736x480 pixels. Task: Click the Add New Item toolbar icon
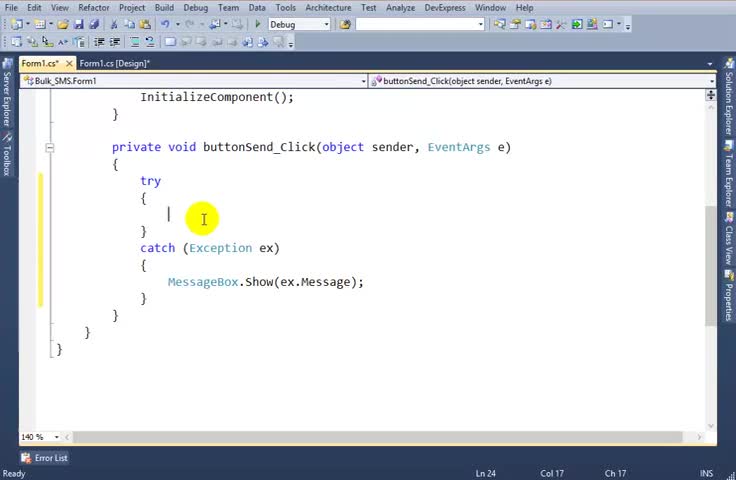coord(40,24)
